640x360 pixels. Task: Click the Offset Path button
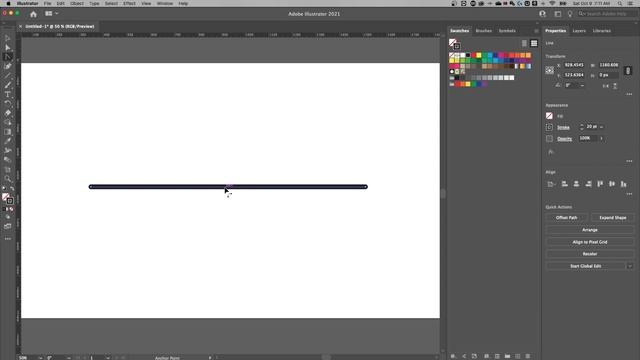click(567, 218)
